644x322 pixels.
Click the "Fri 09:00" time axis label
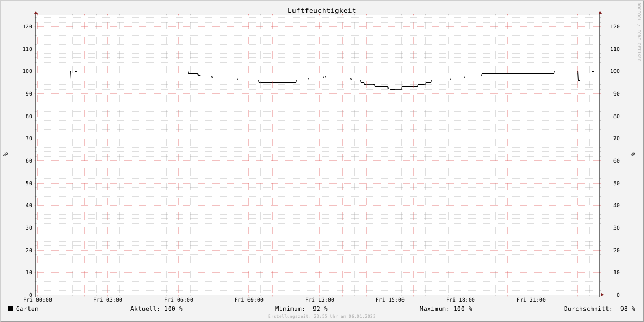coord(249,300)
